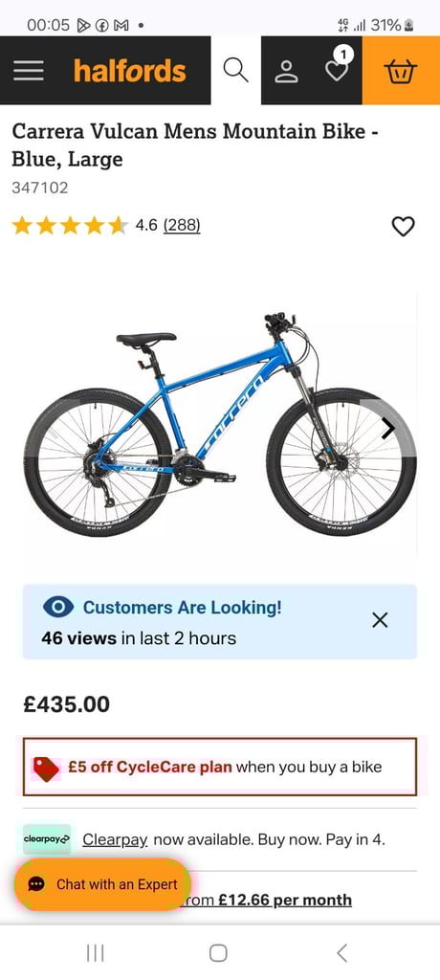
Task: Tap the clearpay logo badge
Action: pos(47,838)
